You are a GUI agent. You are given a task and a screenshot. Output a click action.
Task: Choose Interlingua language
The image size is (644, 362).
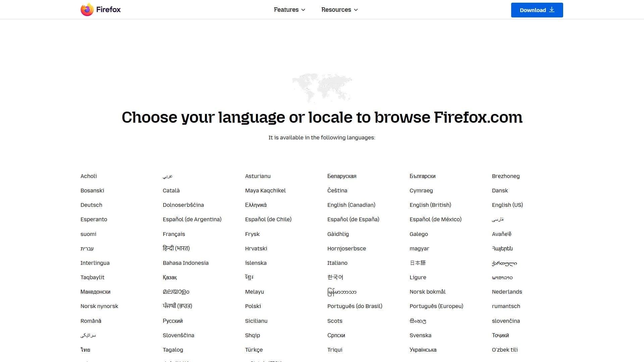pos(95,263)
